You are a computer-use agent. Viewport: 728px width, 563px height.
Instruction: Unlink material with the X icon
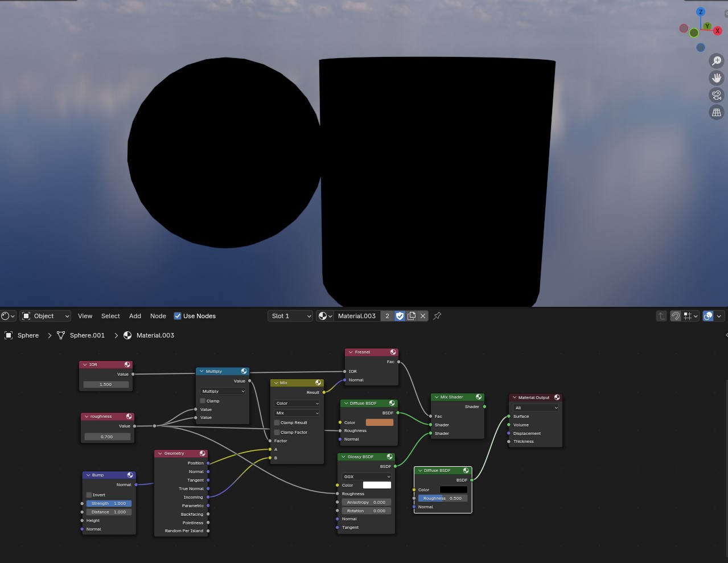point(423,316)
